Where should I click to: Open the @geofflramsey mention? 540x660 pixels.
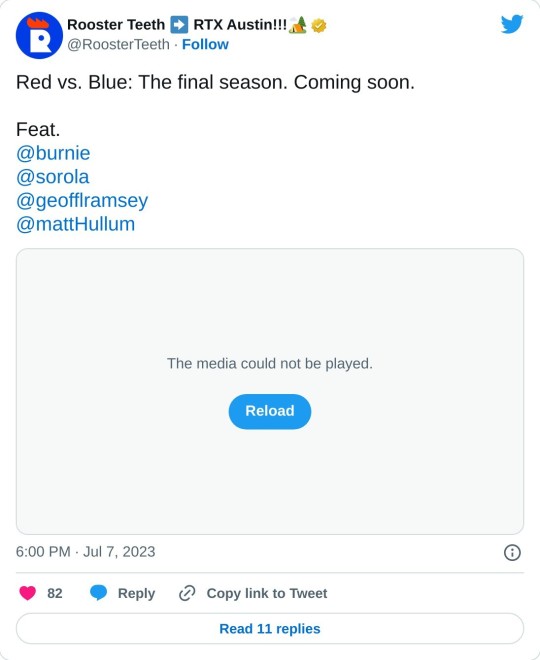pos(82,201)
